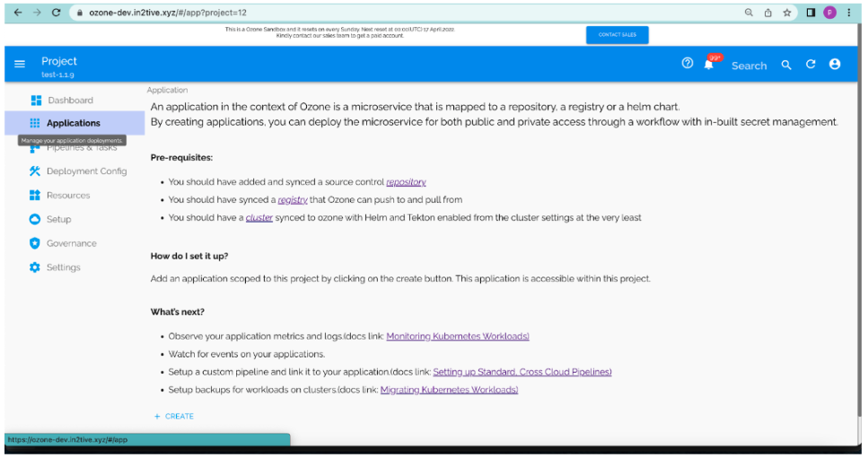This screenshot has height=458, width=868.
Task: Open the Monitoring Kubernetes Workloads link
Action: pos(457,337)
